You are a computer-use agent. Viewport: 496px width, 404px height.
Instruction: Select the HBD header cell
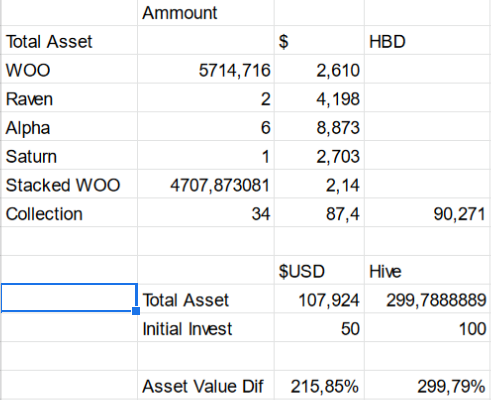click(427, 40)
